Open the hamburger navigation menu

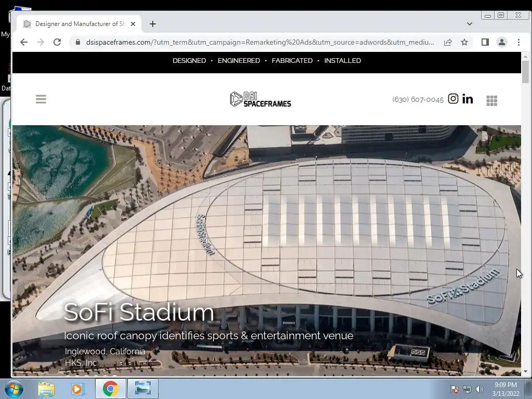[41, 99]
